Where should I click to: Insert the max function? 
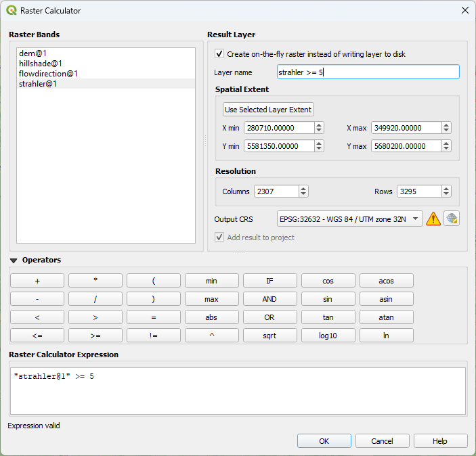click(x=211, y=299)
